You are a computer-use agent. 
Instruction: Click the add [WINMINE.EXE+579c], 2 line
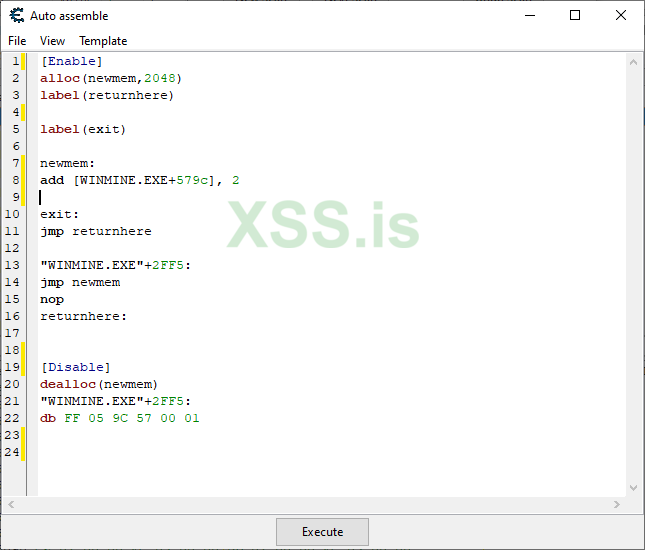pyautogui.click(x=139, y=180)
